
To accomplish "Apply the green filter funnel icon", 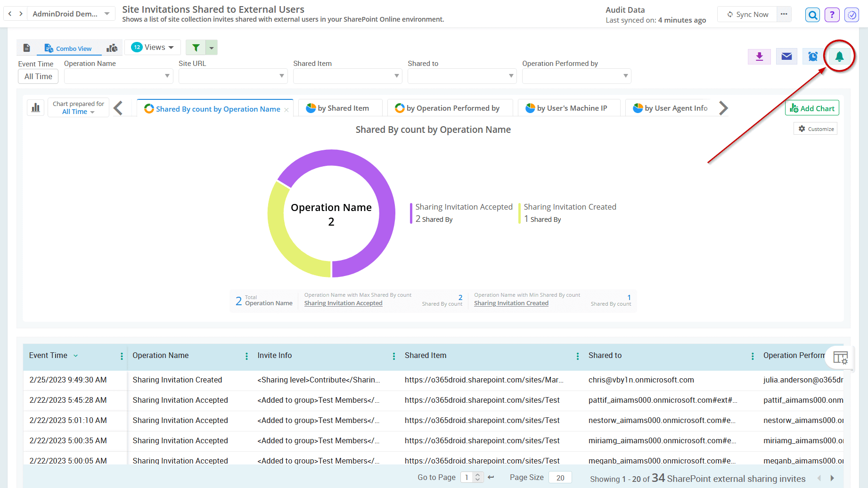I will pos(196,47).
